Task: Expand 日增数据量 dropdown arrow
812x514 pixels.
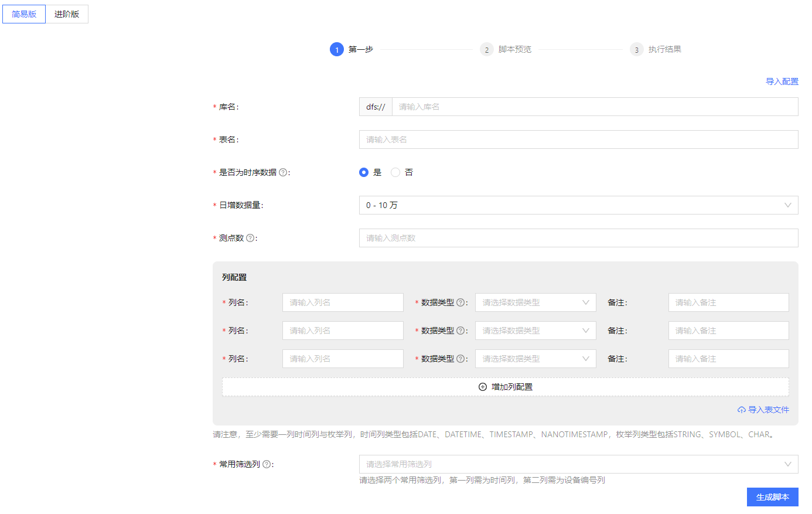Action: (788, 205)
